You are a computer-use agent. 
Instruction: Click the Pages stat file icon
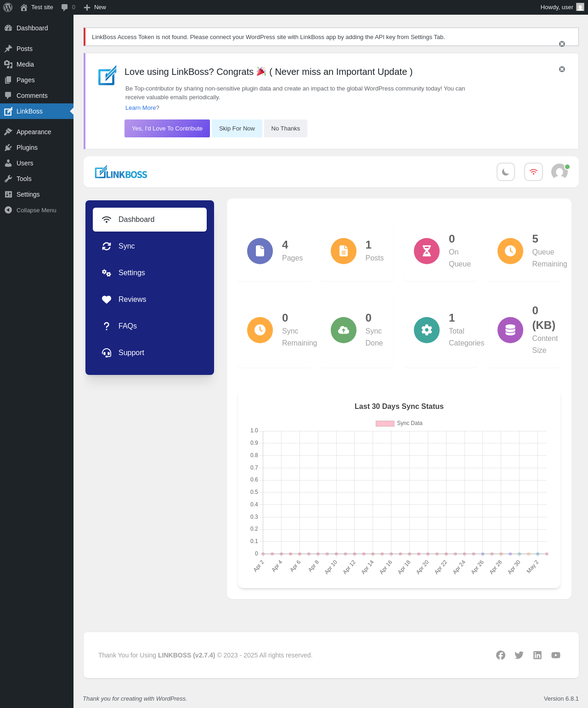260,251
